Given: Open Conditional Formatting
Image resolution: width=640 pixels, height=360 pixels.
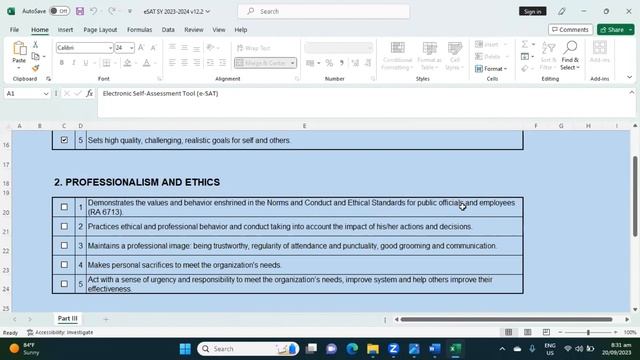Looking at the screenshot, I should [397, 56].
